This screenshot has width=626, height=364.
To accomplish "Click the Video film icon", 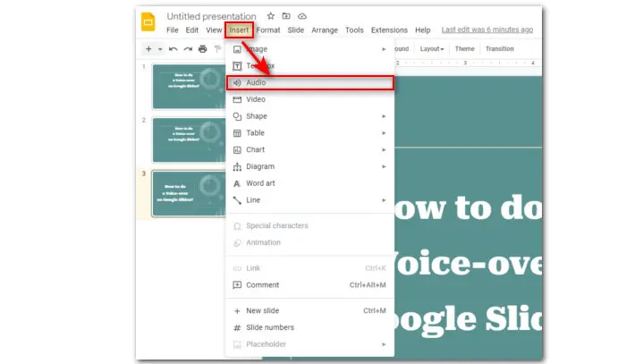I will coord(237,99).
